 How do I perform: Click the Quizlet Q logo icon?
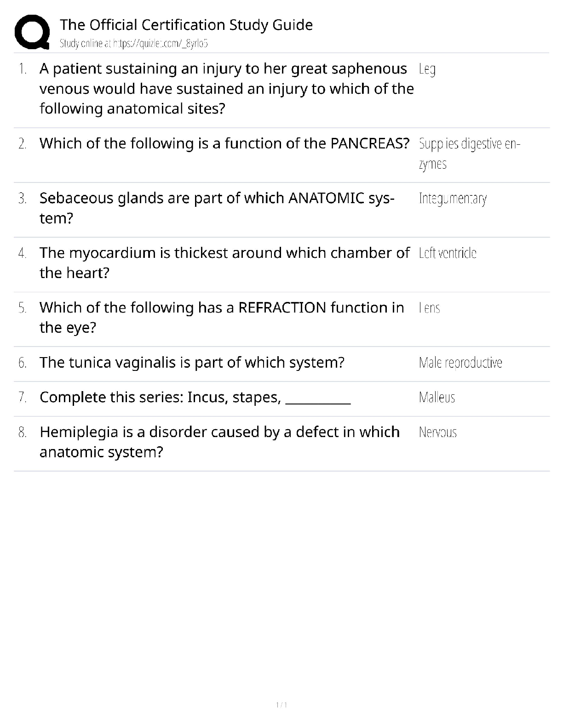pyautogui.click(x=32, y=32)
